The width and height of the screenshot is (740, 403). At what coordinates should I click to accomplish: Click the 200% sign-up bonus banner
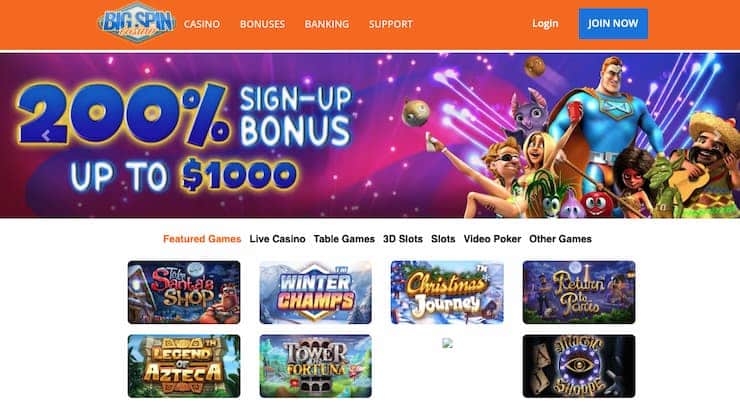coord(370,135)
